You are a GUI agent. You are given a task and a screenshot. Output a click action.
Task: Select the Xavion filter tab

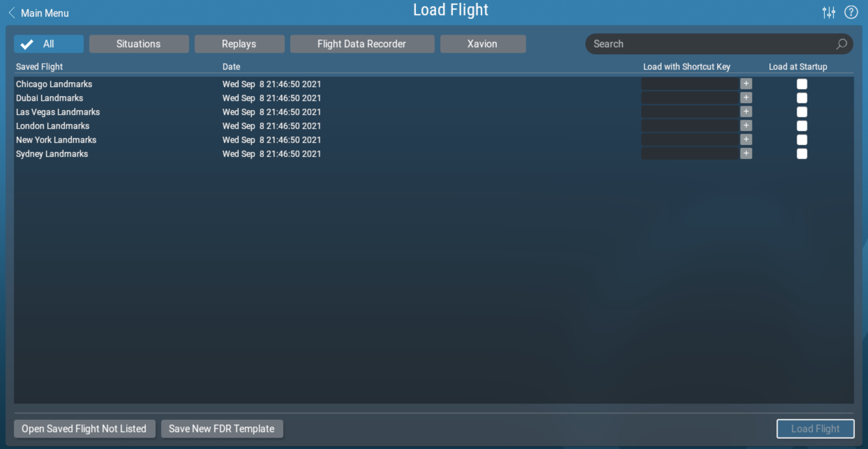(482, 44)
